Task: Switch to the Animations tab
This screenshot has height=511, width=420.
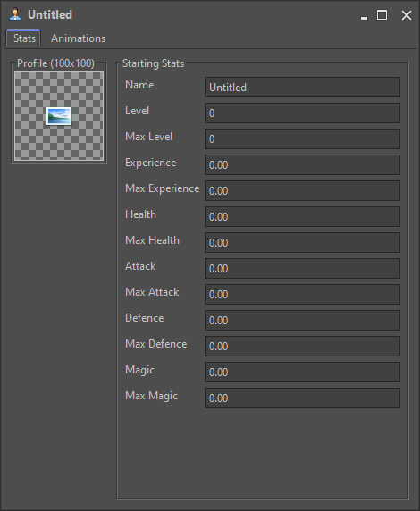Action: pyautogui.click(x=79, y=38)
